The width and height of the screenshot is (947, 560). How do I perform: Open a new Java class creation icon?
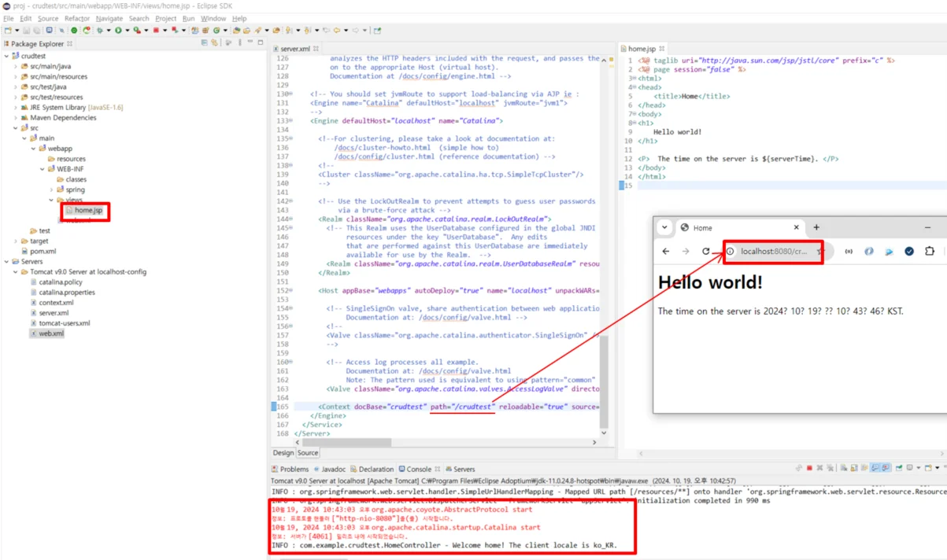coord(217,30)
